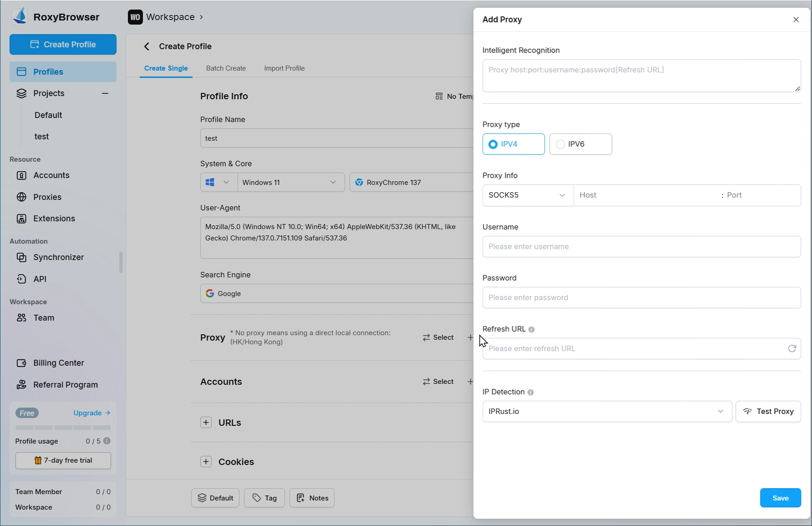This screenshot has height=526, width=812.
Task: Click the Save button
Action: 780,498
